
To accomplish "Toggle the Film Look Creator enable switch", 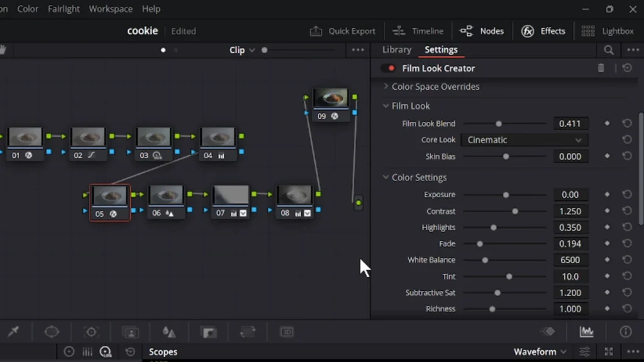I will (x=388, y=68).
